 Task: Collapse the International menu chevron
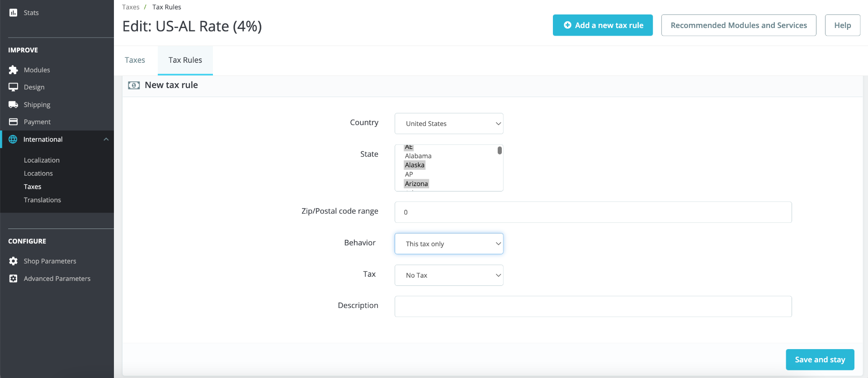[106, 140]
